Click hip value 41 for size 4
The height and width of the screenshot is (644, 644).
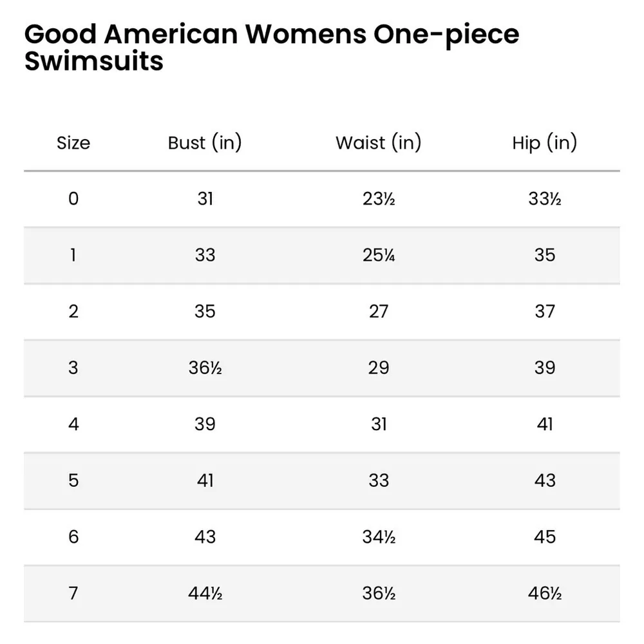[x=544, y=424]
